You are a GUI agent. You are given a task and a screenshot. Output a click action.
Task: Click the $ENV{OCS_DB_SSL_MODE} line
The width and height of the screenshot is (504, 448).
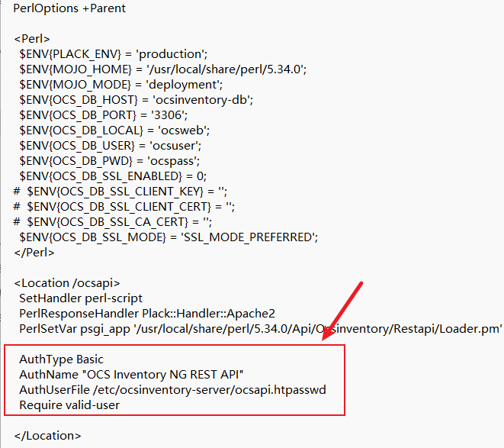pyautogui.click(x=169, y=237)
